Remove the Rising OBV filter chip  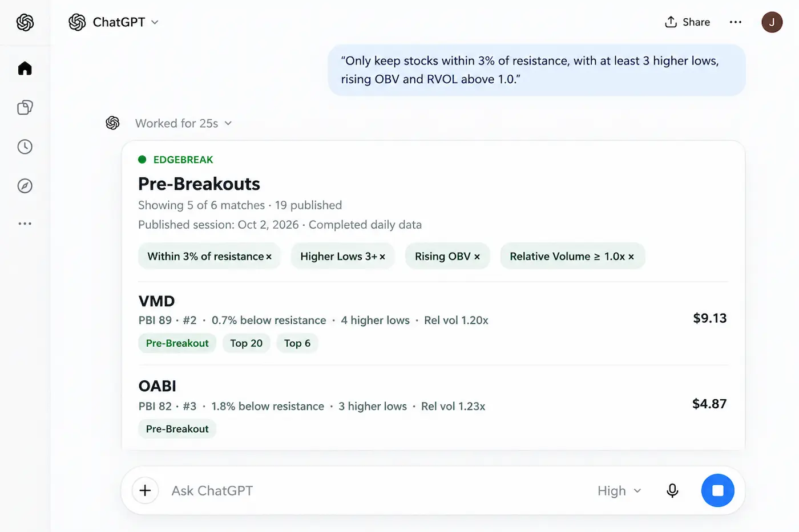[477, 257]
